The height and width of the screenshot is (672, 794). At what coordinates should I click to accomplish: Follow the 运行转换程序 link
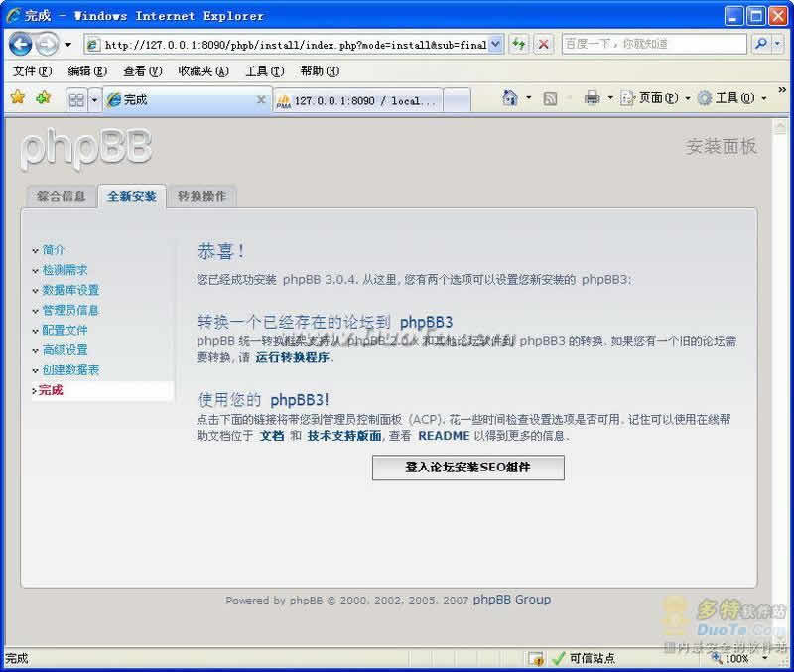pos(292,357)
